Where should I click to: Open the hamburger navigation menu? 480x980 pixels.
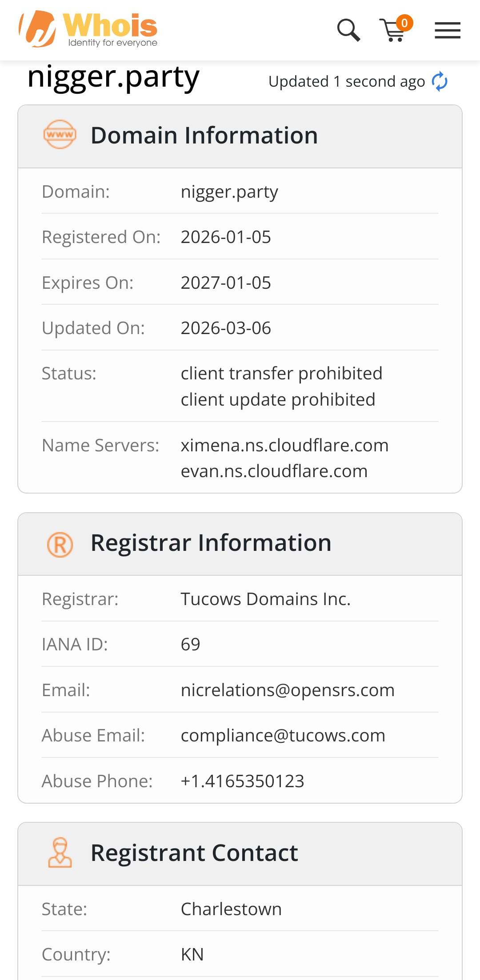pos(447,30)
